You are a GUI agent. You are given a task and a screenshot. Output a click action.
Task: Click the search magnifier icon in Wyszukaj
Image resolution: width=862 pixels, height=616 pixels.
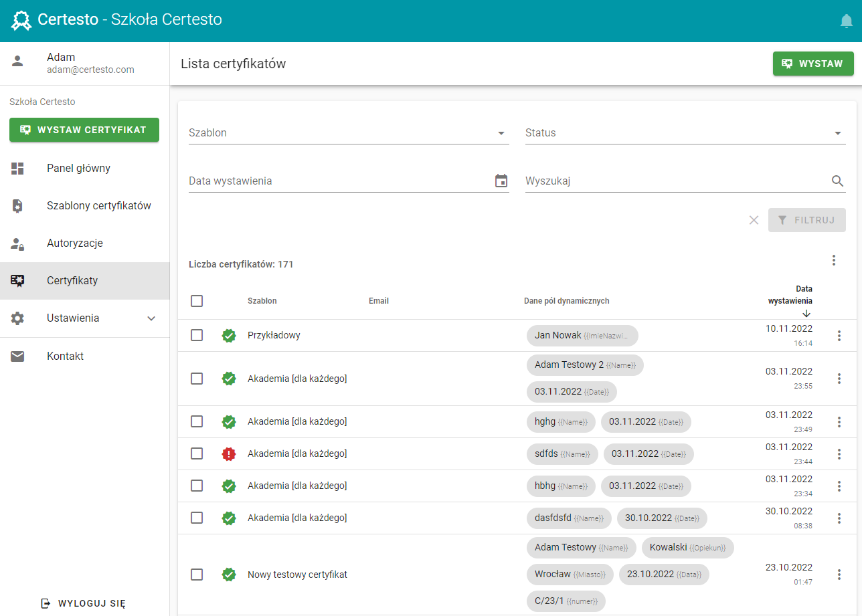pos(838,181)
